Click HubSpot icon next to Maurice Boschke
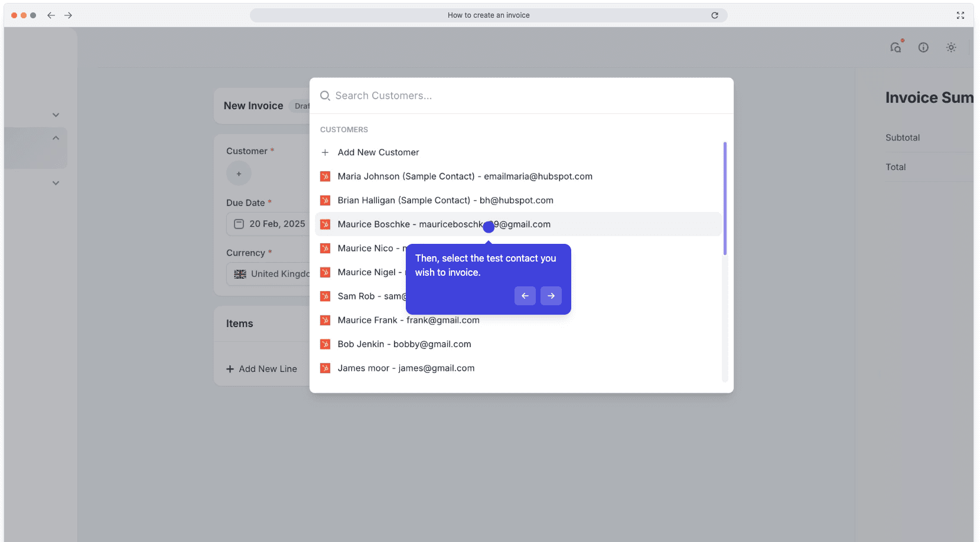Screen dimensions: 980x542 325,224
